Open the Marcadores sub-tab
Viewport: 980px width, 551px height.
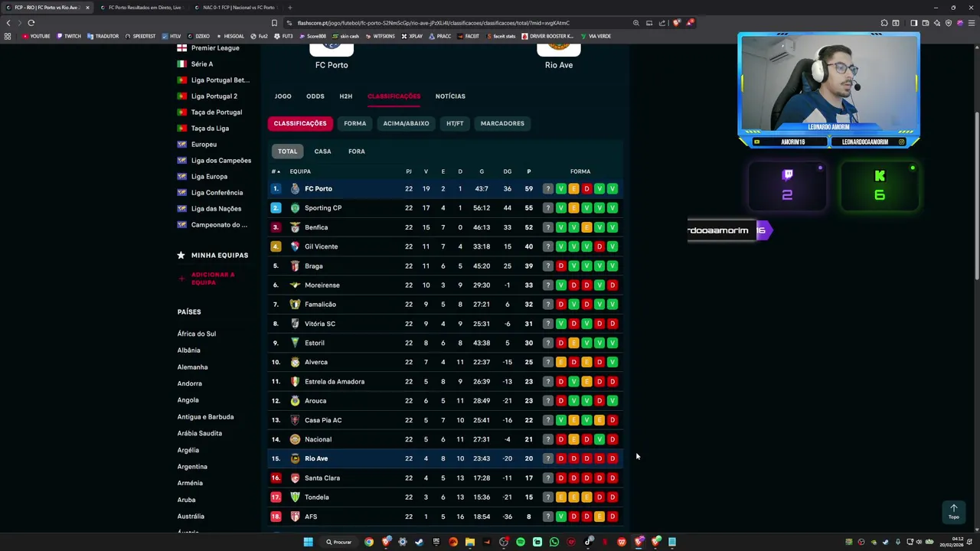pyautogui.click(x=502, y=123)
